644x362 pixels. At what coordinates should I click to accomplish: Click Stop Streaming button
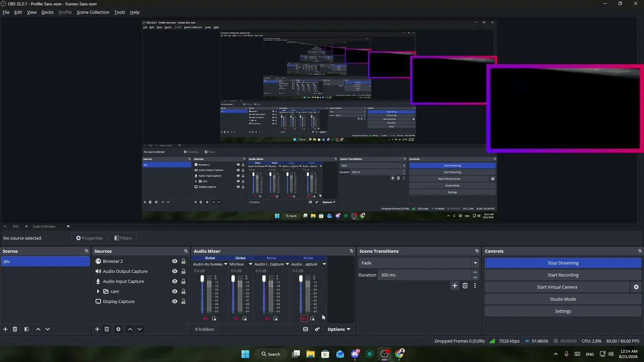tap(563, 263)
